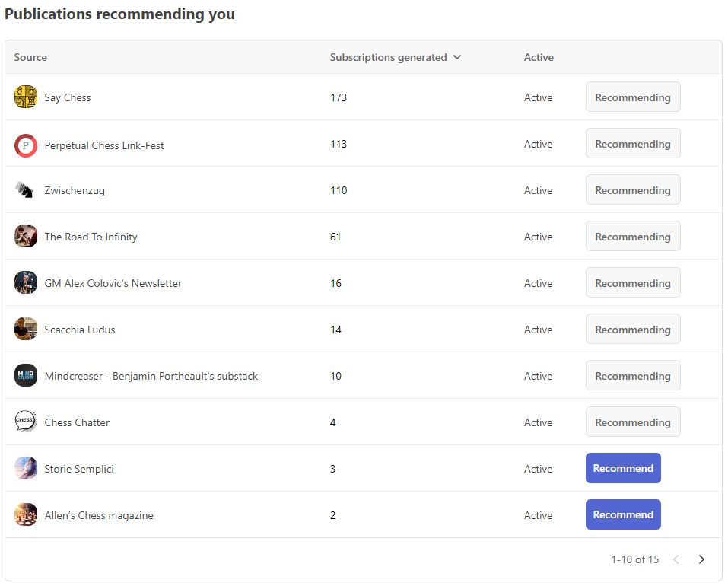Recommend Storie Semplici

pyautogui.click(x=623, y=468)
